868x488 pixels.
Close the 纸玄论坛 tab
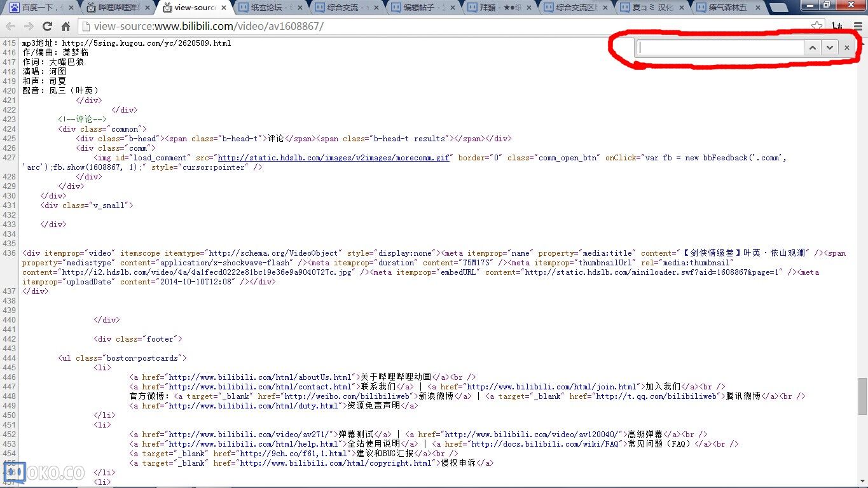click(300, 8)
